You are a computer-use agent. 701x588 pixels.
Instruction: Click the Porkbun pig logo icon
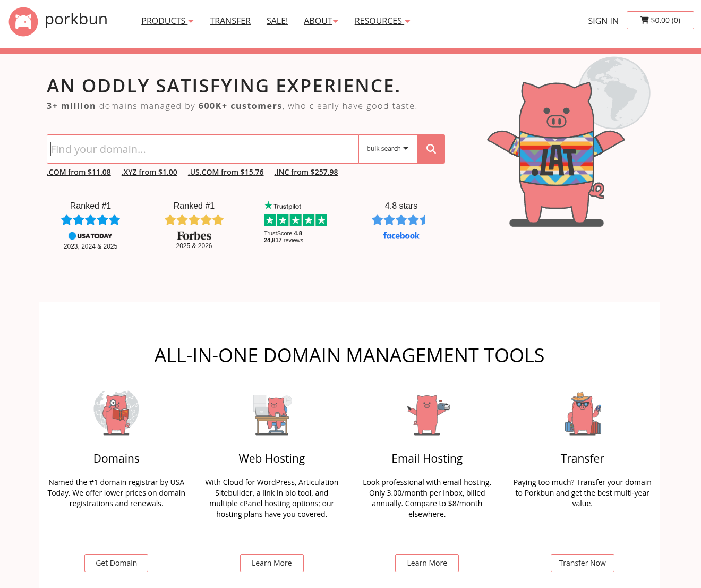click(x=23, y=22)
